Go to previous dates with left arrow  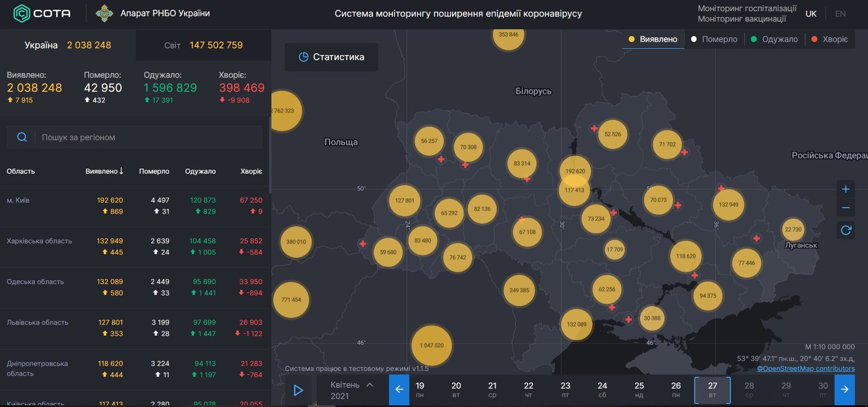point(399,390)
